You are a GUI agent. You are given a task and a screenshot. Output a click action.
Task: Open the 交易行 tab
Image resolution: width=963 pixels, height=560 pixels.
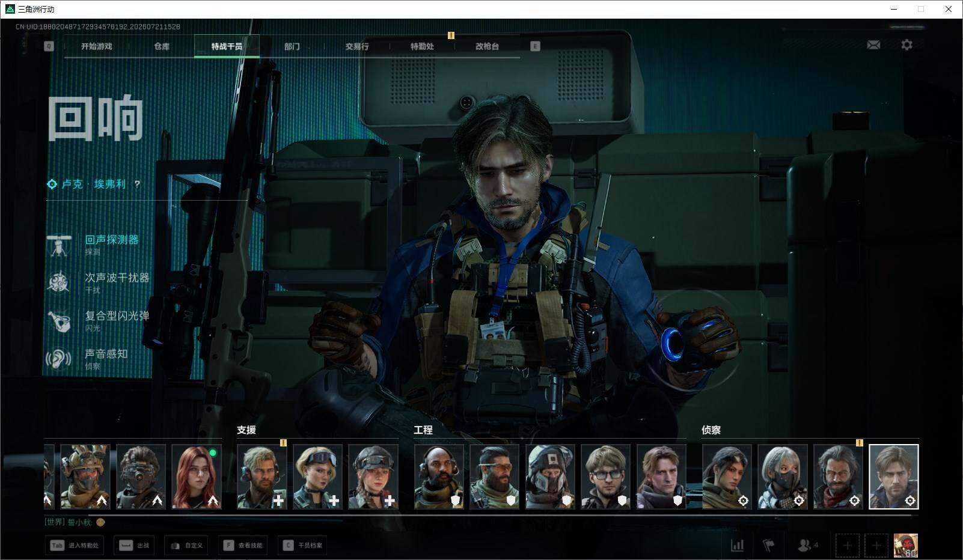point(357,46)
